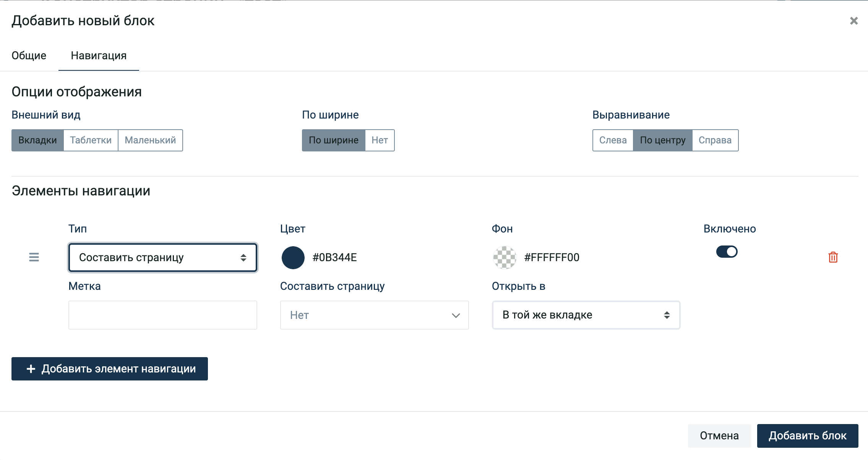The height and width of the screenshot is (460, 868).
Task: Open the Тип dropdown Составить страницу
Action: point(163,258)
